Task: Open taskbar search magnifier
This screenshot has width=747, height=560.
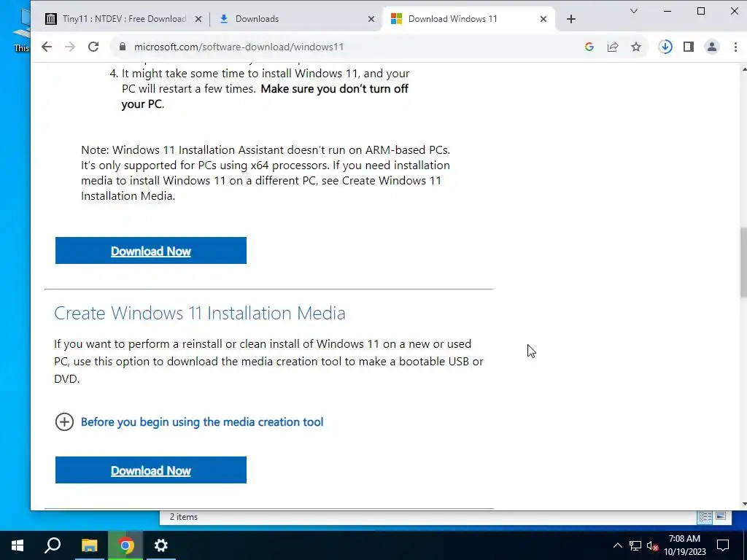Action: coord(53,545)
